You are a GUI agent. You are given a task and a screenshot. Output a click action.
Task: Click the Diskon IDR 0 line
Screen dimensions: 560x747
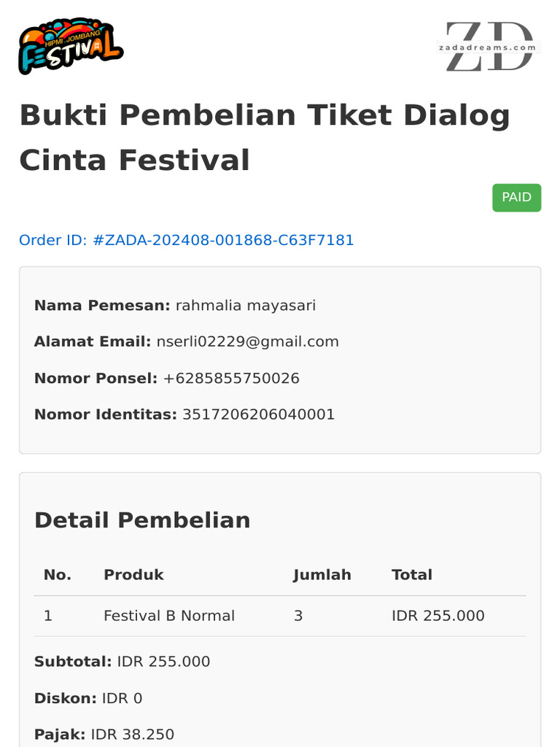tap(88, 698)
